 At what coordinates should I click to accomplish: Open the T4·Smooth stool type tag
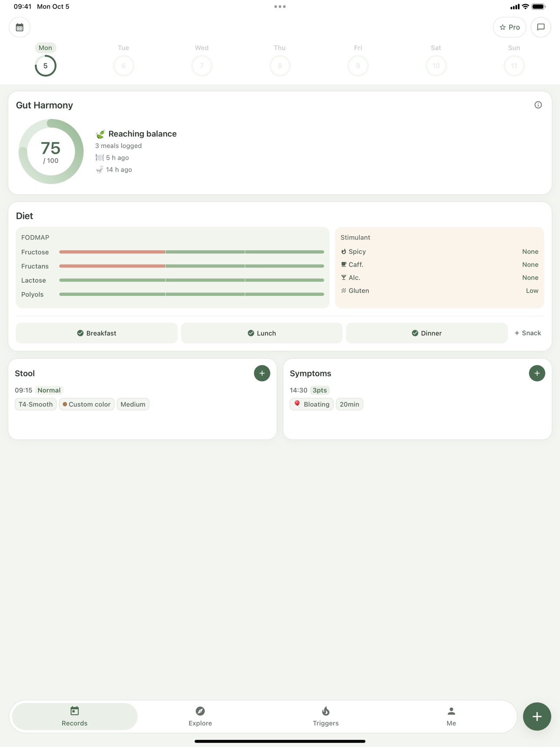[36, 404]
